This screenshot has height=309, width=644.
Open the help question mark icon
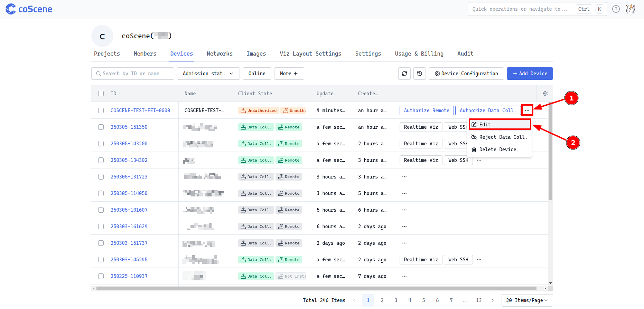point(616,9)
